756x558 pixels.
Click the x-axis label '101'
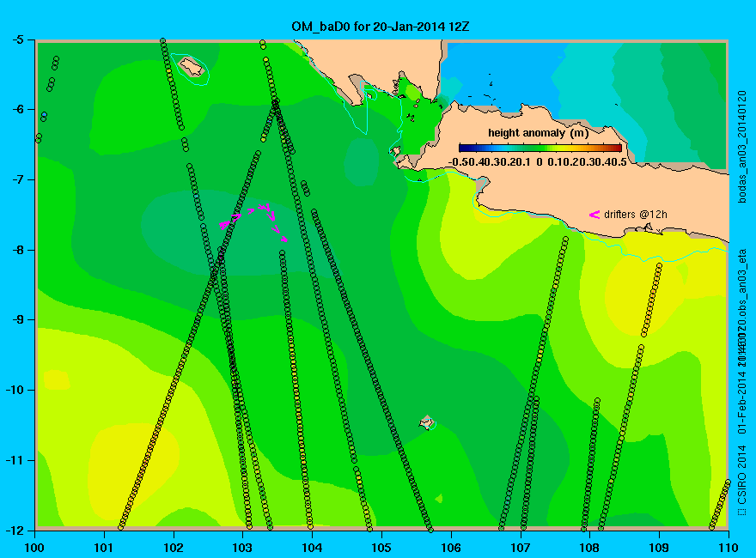104,548
